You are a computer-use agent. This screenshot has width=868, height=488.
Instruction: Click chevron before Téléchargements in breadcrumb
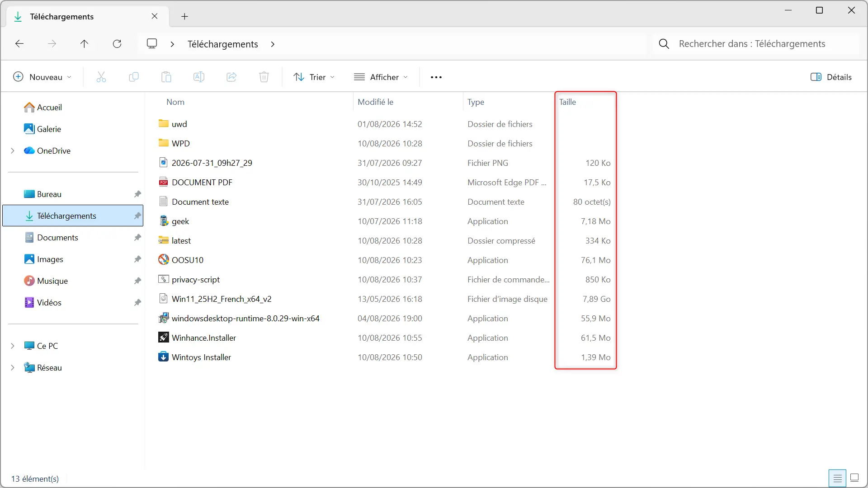click(172, 44)
